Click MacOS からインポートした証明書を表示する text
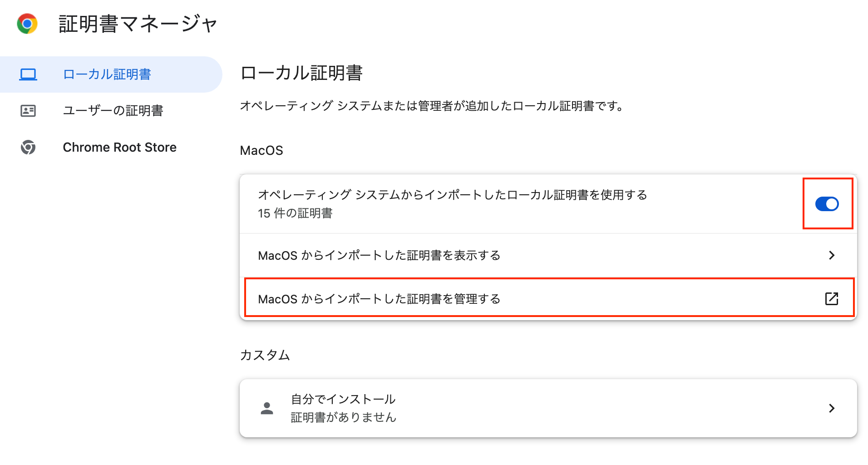Image resolution: width=868 pixels, height=465 pixels. point(379,256)
